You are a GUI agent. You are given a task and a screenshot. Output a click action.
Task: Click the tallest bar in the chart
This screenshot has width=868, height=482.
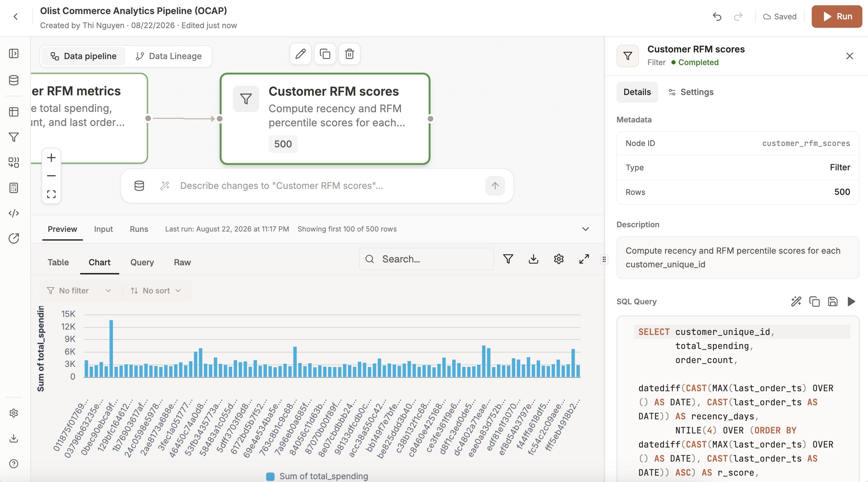[x=111, y=348]
